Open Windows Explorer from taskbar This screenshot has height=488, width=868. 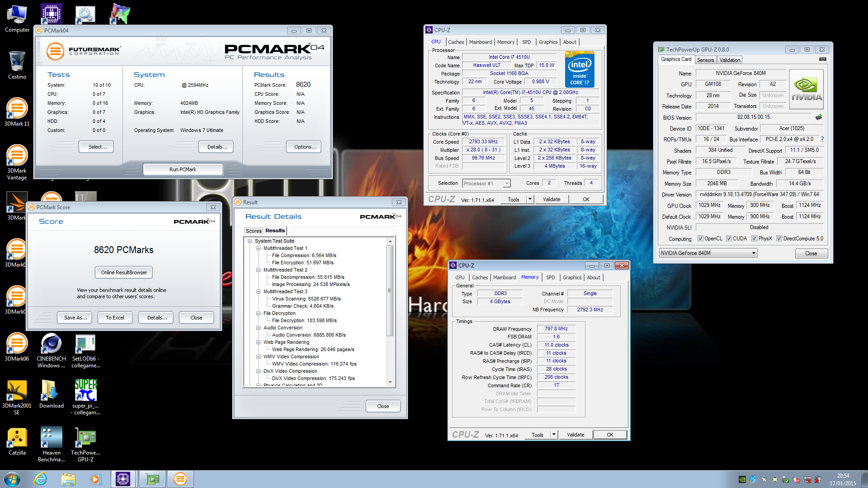(68, 479)
